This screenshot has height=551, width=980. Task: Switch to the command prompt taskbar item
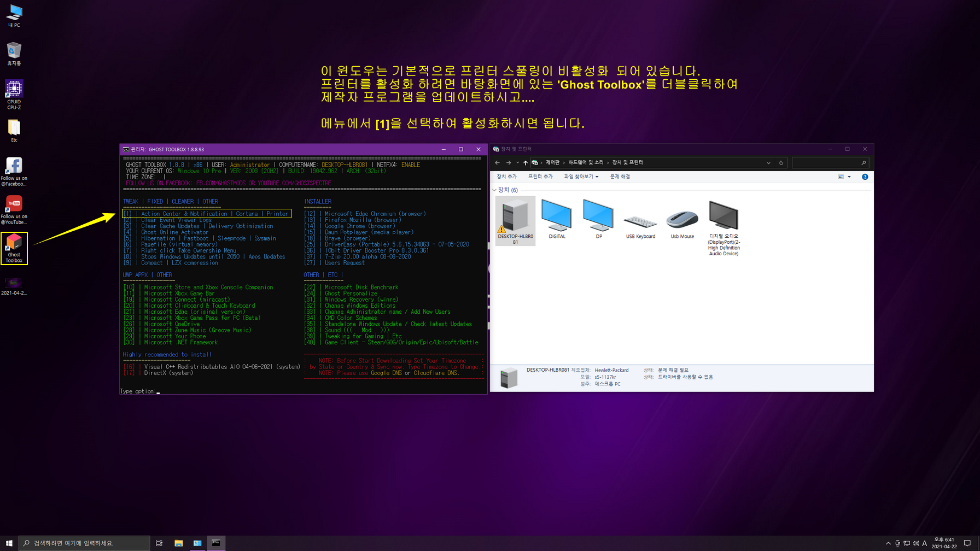pos(217,543)
